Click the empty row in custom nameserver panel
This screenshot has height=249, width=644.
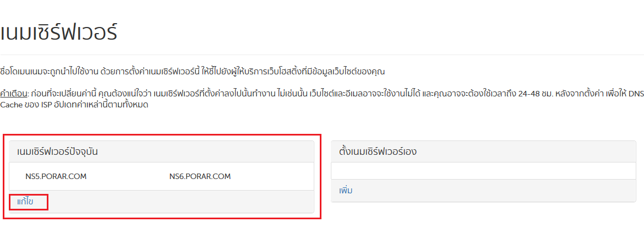pos(487,171)
